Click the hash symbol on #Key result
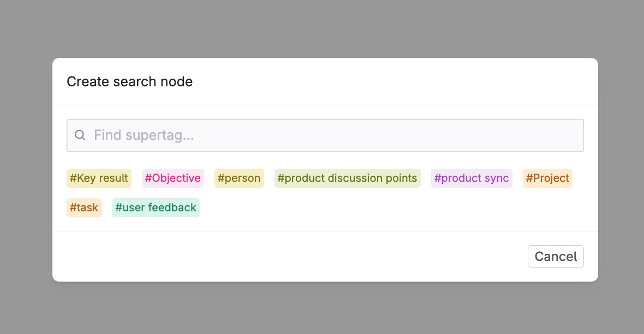Image resolution: width=644 pixels, height=334 pixels. 73,178
